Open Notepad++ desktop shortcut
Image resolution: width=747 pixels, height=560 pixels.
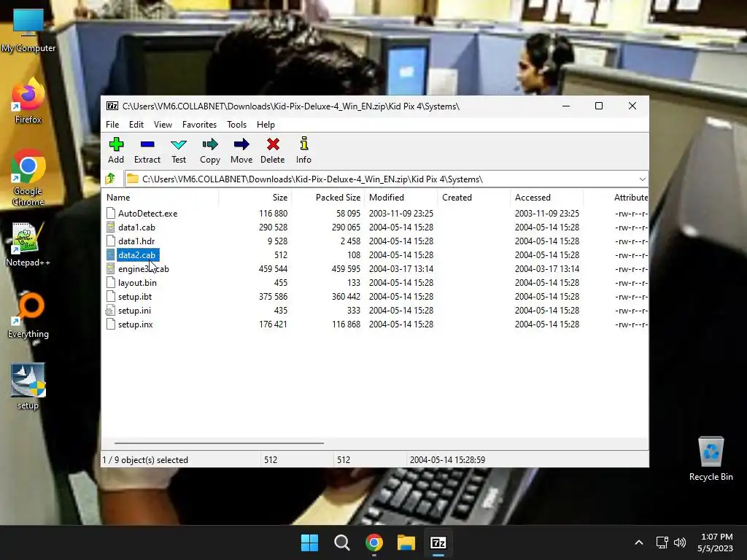point(28,245)
